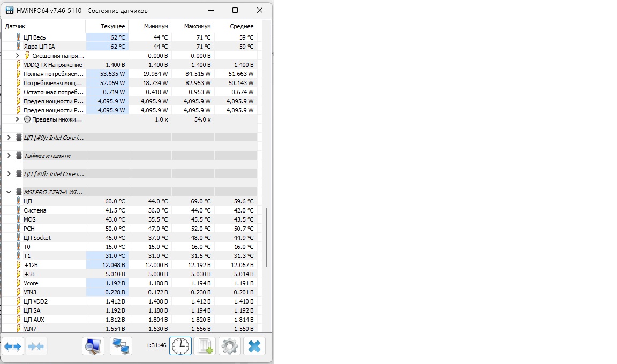Click thermometer icon beside MOS row
This screenshot has height=364, width=617.
(19, 219)
